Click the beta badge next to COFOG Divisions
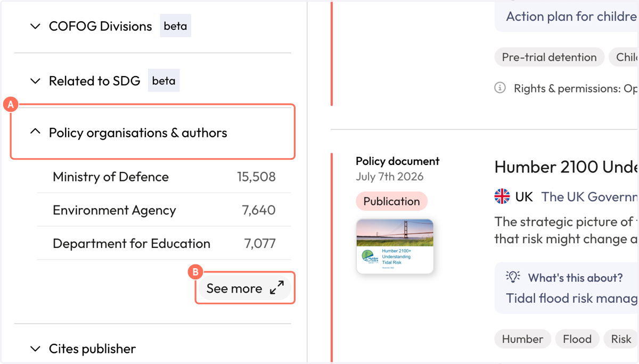Viewport: 639px width, 364px height. [x=175, y=26]
